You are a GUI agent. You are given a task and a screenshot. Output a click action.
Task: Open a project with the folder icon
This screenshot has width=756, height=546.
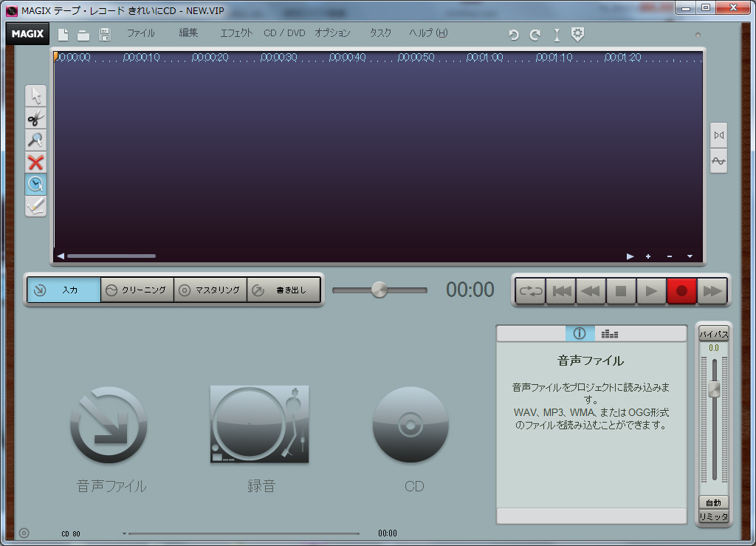pyautogui.click(x=83, y=35)
